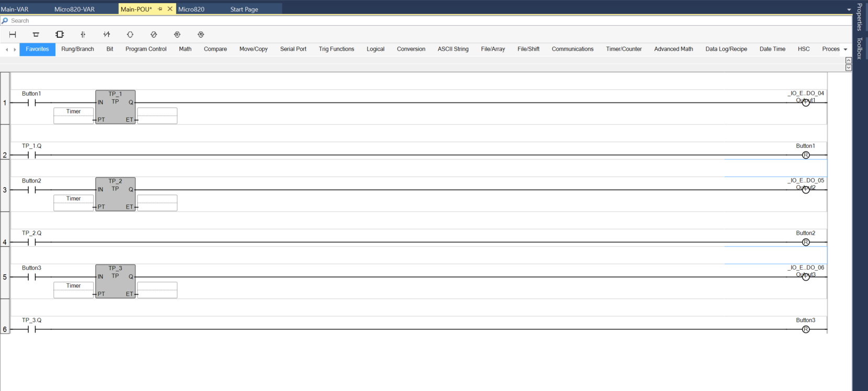Open the Timer/Counter instruction category

(624, 49)
